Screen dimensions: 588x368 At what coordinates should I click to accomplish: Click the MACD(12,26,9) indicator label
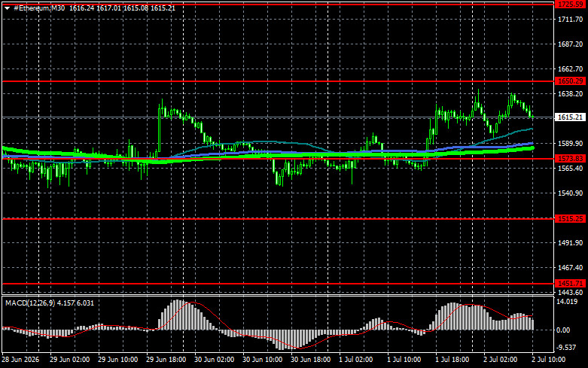click(30, 303)
